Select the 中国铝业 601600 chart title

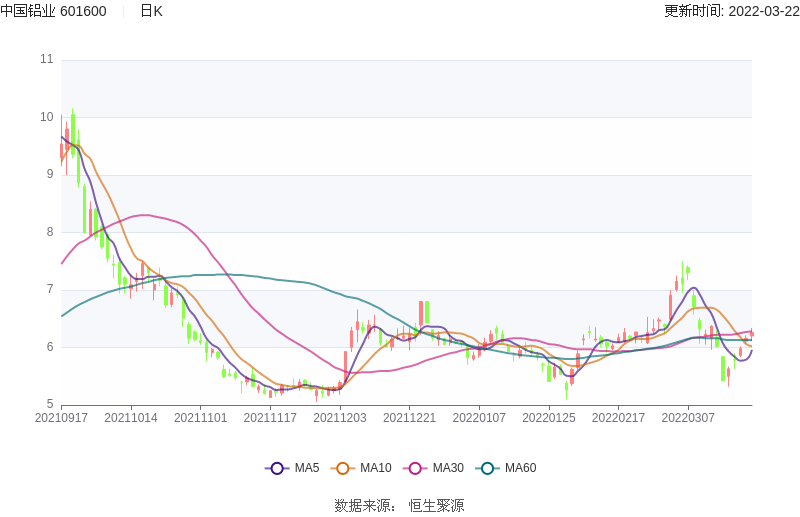coord(53,11)
